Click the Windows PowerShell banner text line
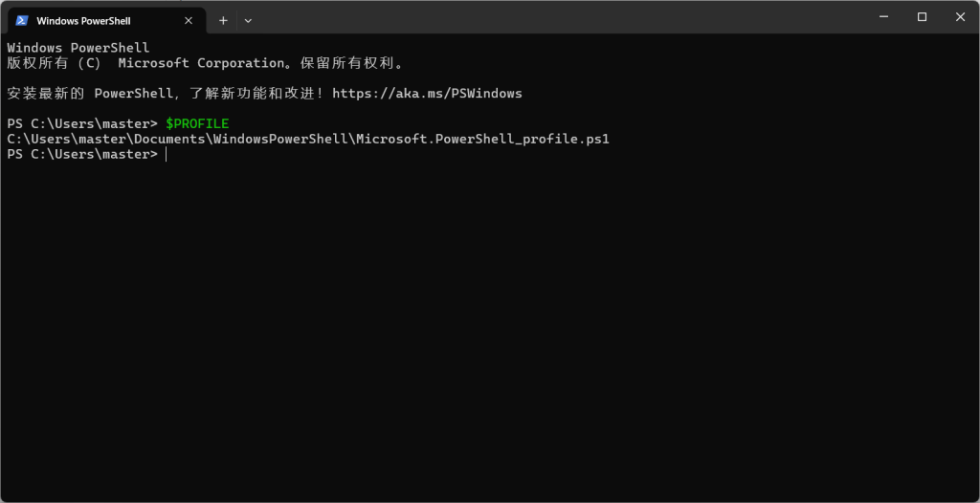Image resolution: width=980 pixels, height=503 pixels. pyautogui.click(x=78, y=48)
